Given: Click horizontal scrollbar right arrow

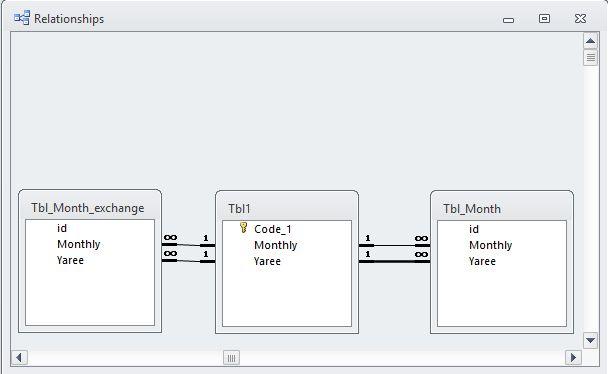Looking at the screenshot, I should [x=573, y=357].
